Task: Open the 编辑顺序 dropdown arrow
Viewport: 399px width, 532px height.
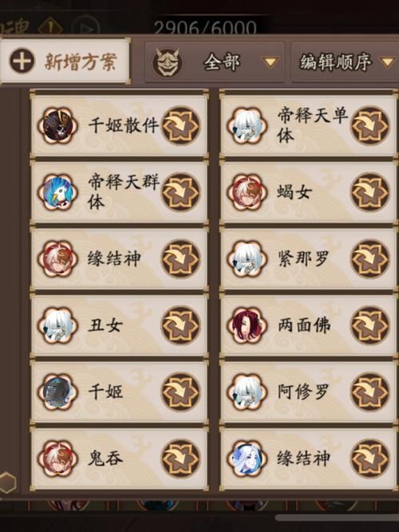Action: (x=388, y=62)
